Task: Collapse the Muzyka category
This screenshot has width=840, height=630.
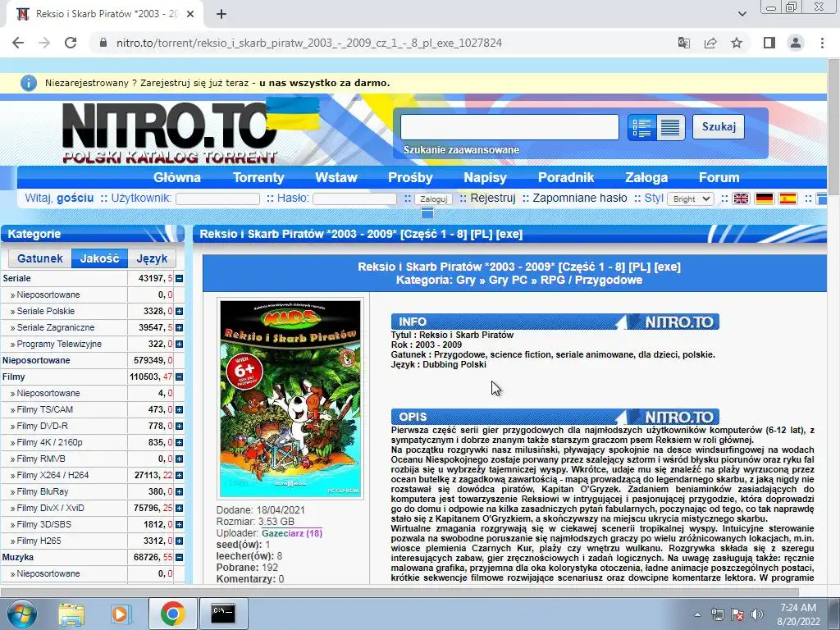Action: (179, 558)
